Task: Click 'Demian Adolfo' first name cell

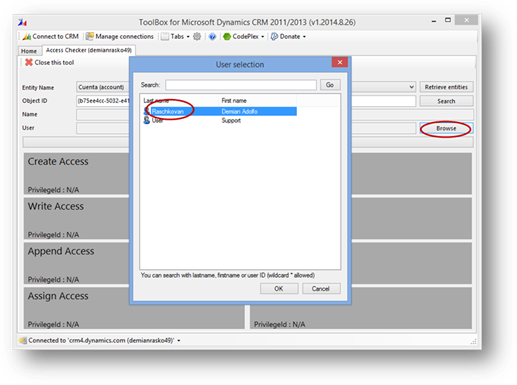Action: pos(240,111)
